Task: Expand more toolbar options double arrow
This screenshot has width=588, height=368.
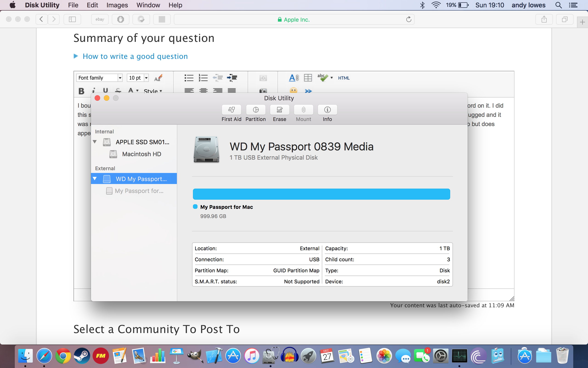Action: click(308, 91)
